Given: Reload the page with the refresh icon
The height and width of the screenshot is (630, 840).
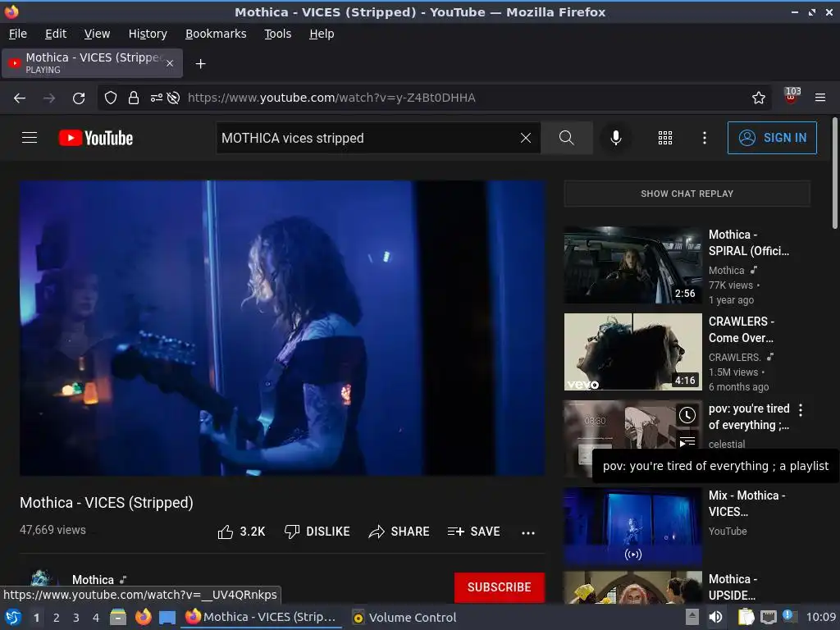Looking at the screenshot, I should [79, 98].
